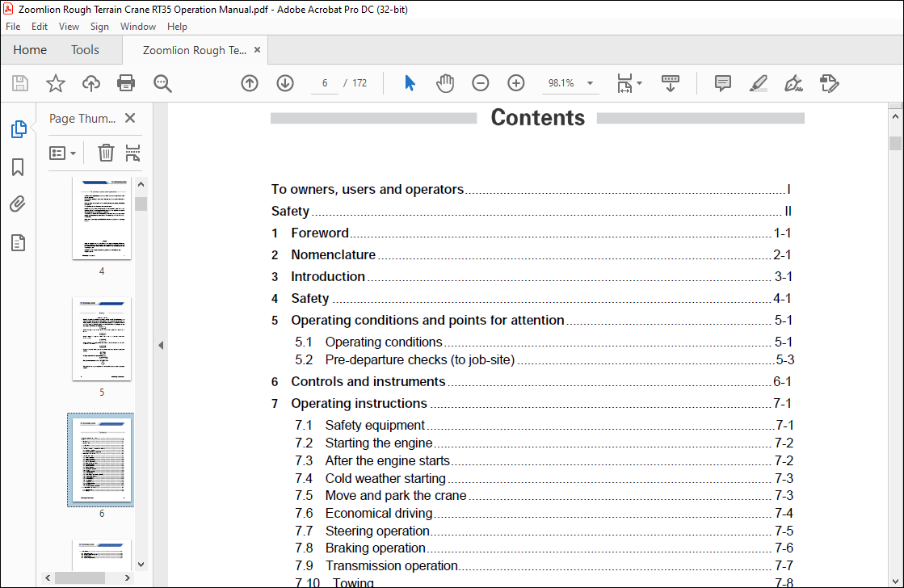
Task: Select the Hand pan tool
Action: click(445, 83)
